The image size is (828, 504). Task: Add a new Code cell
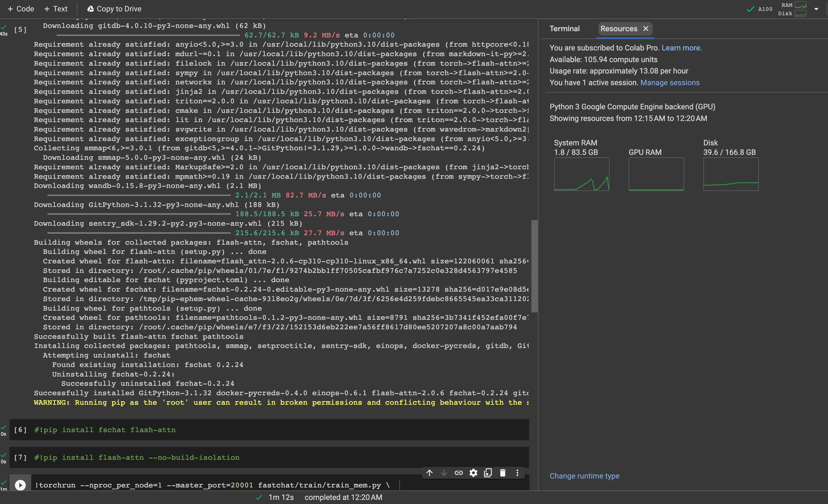coord(21,9)
